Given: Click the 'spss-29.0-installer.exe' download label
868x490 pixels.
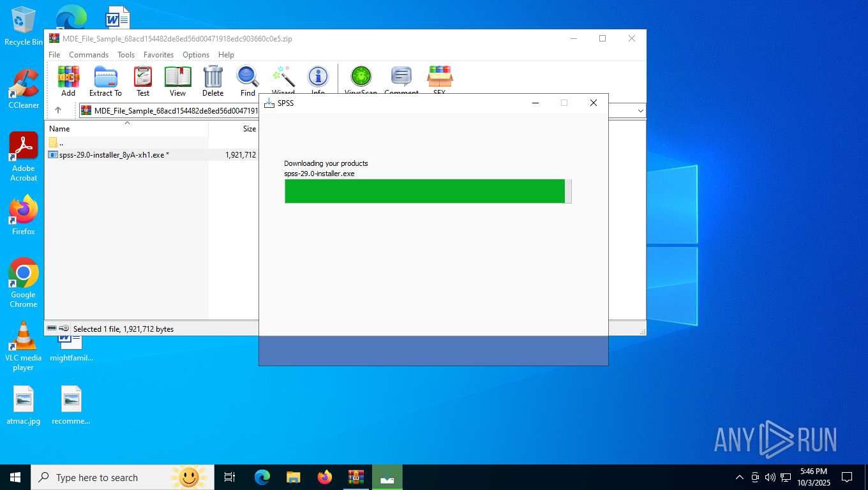Looking at the screenshot, I should pyautogui.click(x=319, y=174).
